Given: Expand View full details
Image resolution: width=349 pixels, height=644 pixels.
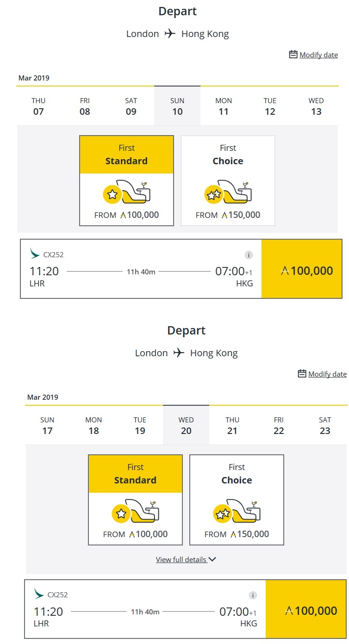Looking at the screenshot, I should coord(181,560).
